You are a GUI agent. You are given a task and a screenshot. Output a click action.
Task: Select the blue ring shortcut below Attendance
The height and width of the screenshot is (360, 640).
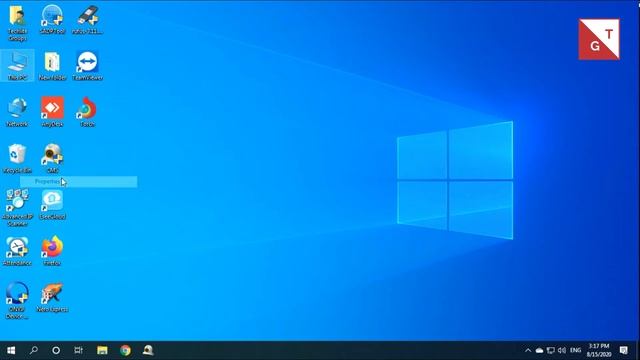tap(17, 300)
